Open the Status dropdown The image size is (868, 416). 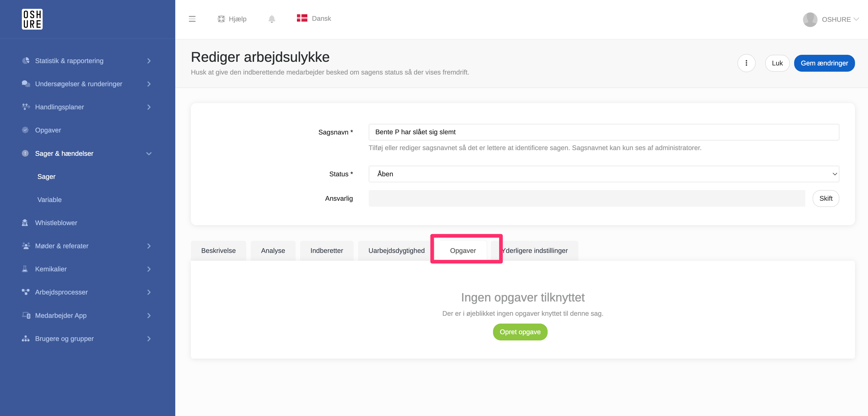click(604, 174)
